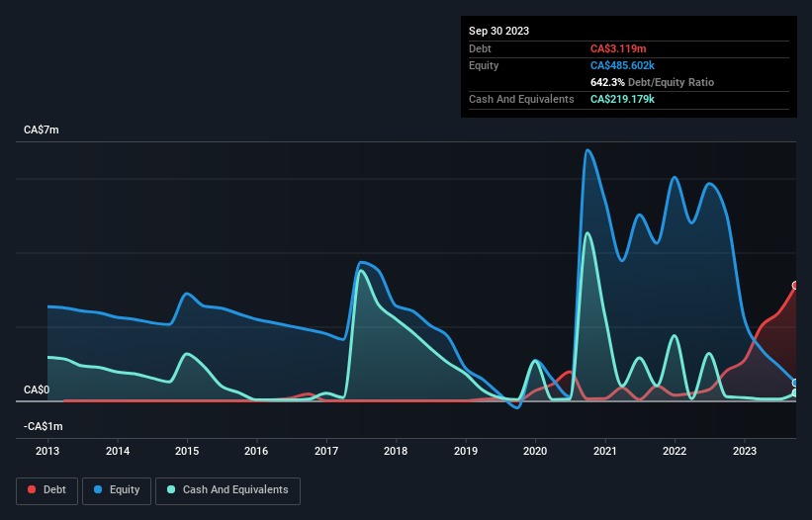Click the Sep 30 2023 tooltip date

[498, 31]
